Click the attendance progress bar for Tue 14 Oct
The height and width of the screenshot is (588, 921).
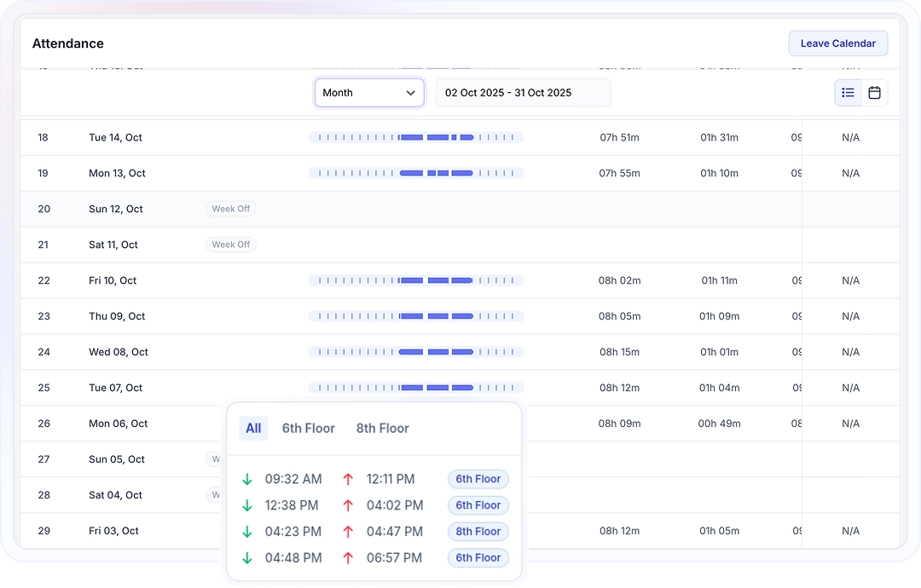(x=414, y=136)
